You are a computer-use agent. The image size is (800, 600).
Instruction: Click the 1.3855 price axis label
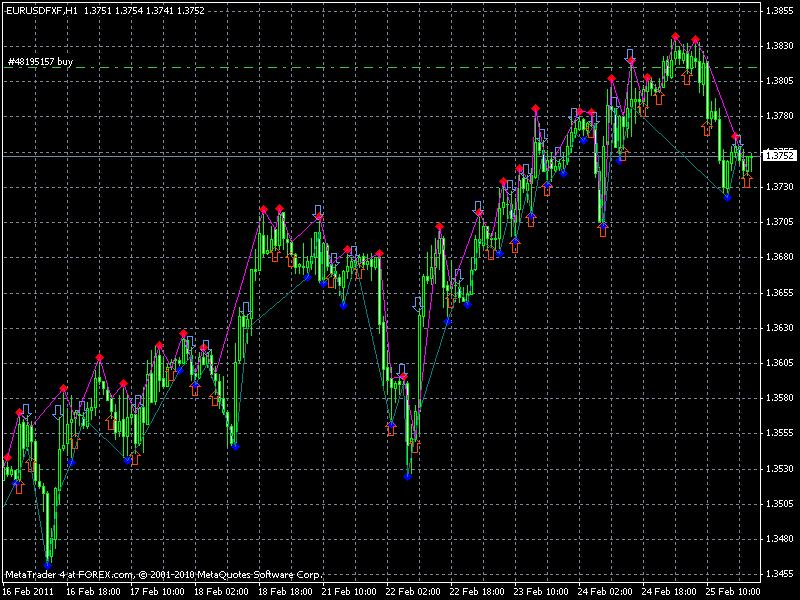click(780, 10)
